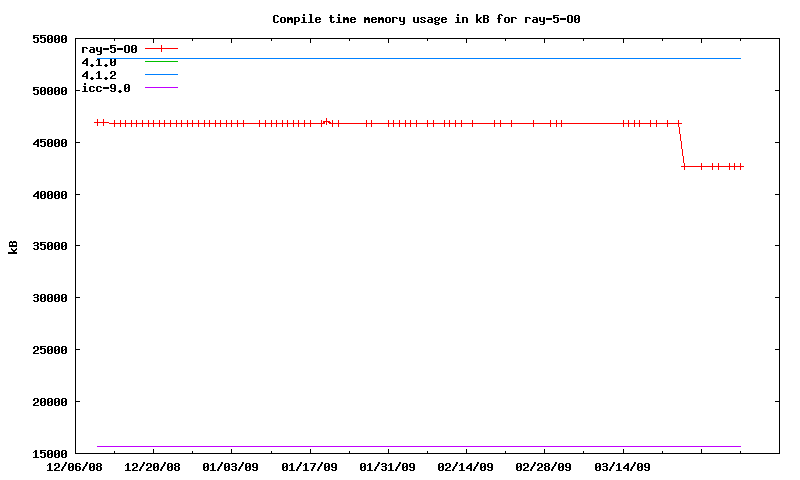Click the first red data point on the left
The image size is (800, 480).
[97, 122]
